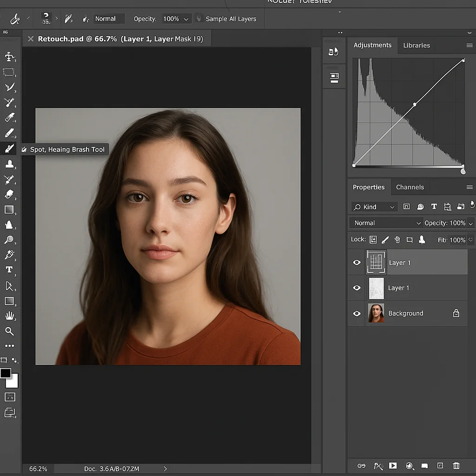Click the black foreground color swatch
The height and width of the screenshot is (476, 476).
pos(6,373)
